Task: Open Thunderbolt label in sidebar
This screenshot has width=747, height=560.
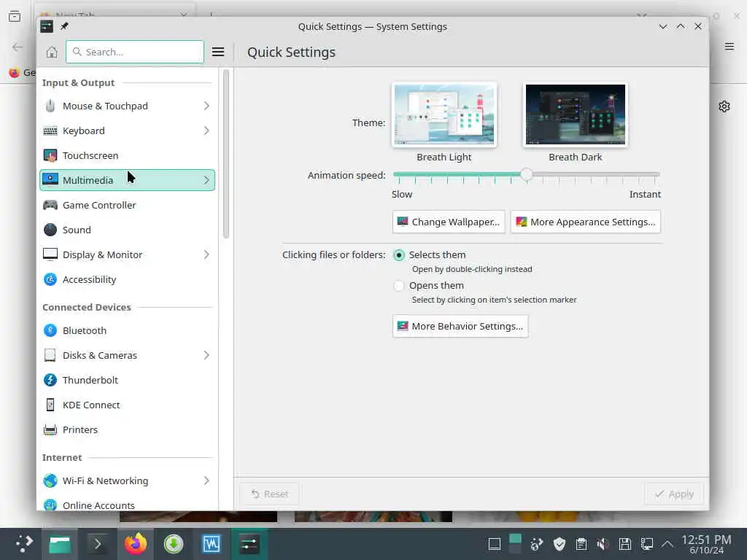Action: pyautogui.click(x=90, y=380)
